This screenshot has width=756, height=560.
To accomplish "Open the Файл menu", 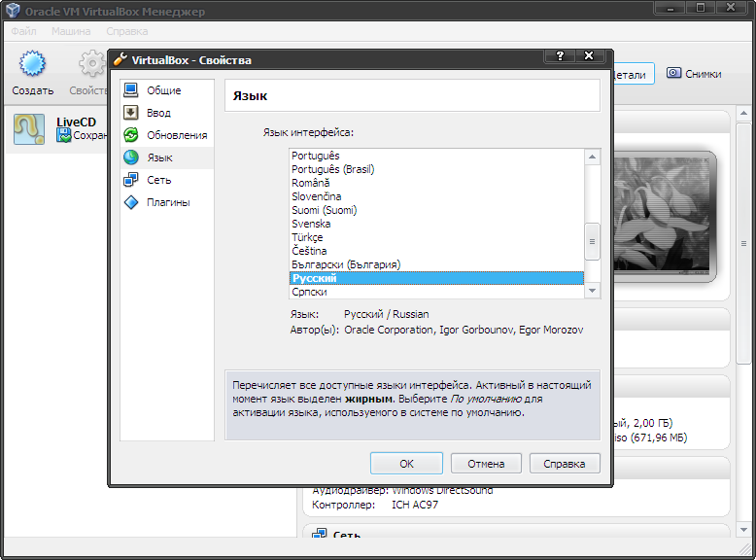I will click(x=23, y=31).
